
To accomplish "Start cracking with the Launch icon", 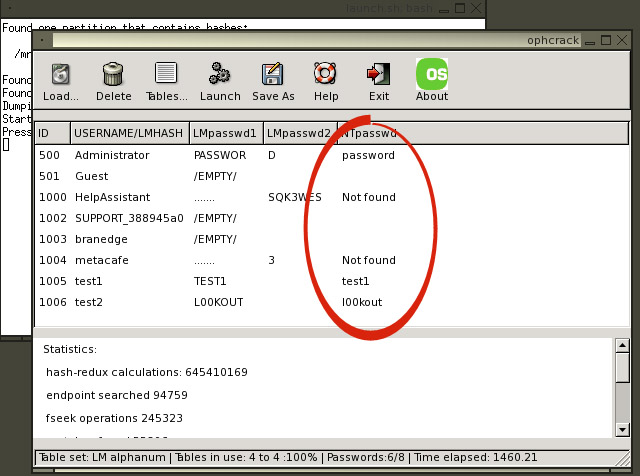I will coord(220,74).
